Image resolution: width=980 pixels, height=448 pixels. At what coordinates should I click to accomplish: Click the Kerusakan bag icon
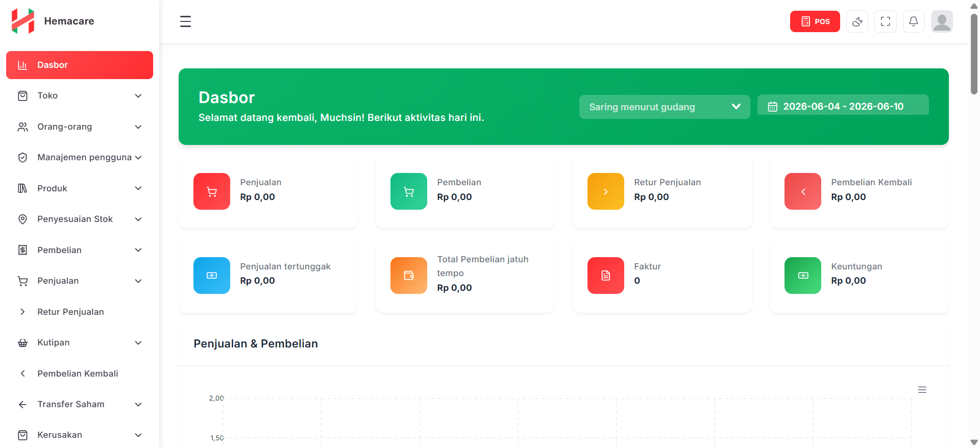22,435
